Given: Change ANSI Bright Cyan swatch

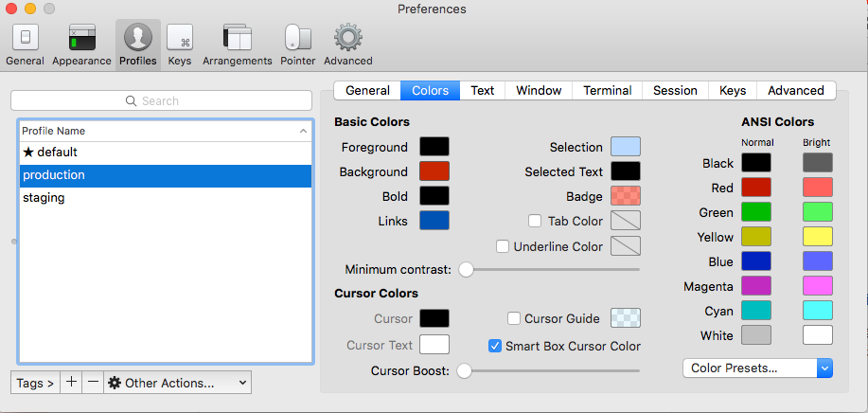Looking at the screenshot, I should pyautogui.click(x=818, y=311).
